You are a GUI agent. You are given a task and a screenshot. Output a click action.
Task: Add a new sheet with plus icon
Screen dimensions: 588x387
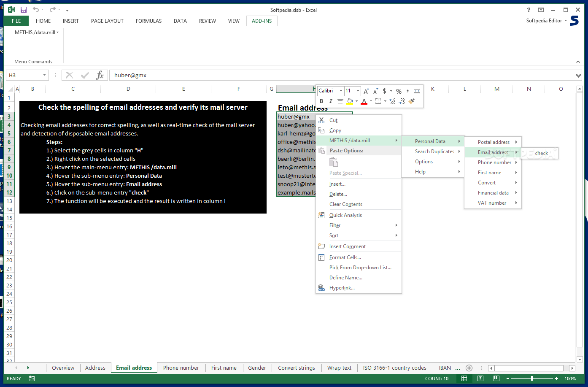(469, 368)
